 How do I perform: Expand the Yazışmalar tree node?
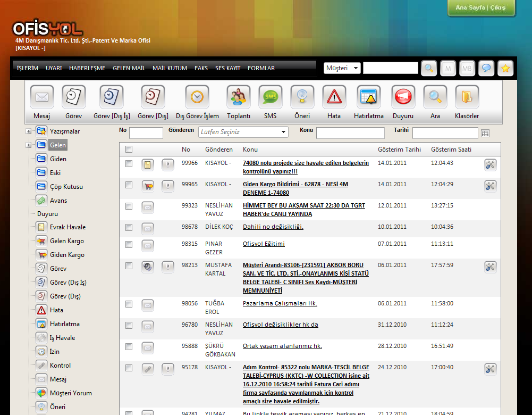click(x=28, y=131)
